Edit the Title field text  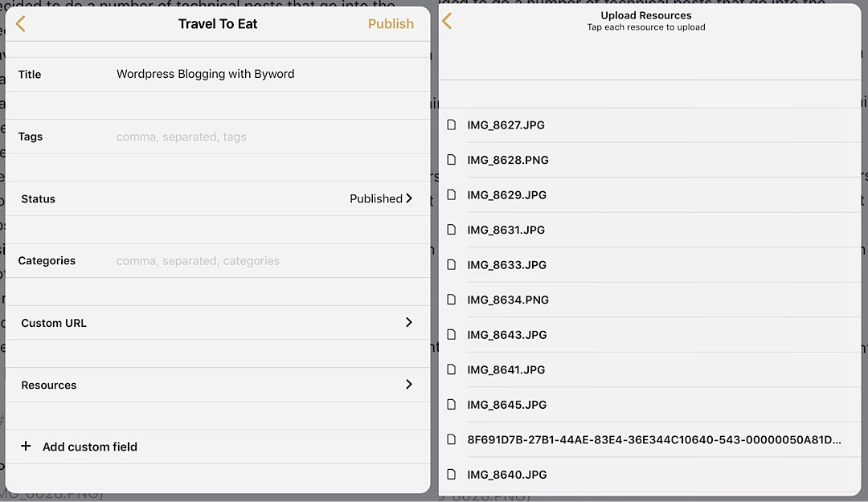click(206, 74)
